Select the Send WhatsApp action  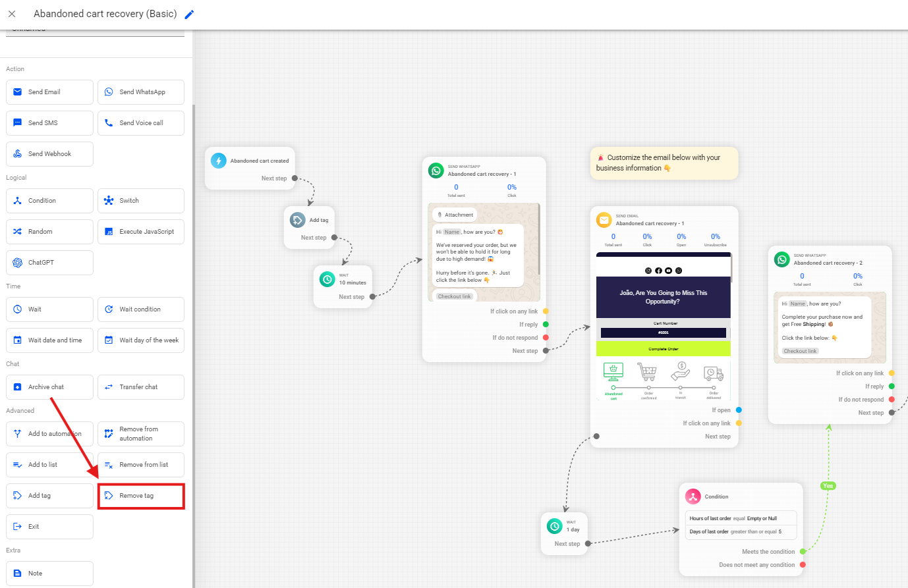141,92
